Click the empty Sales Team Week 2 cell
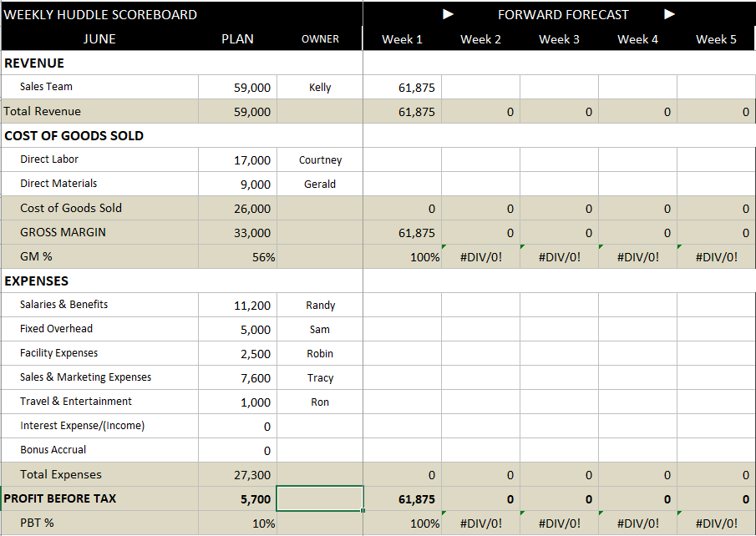This screenshot has width=756, height=536. pyautogui.click(x=480, y=87)
